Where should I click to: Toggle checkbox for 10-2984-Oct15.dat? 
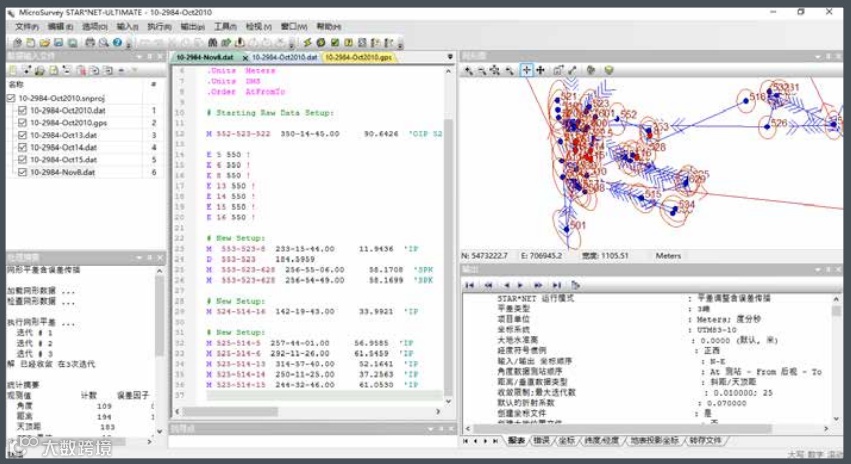tap(22, 160)
